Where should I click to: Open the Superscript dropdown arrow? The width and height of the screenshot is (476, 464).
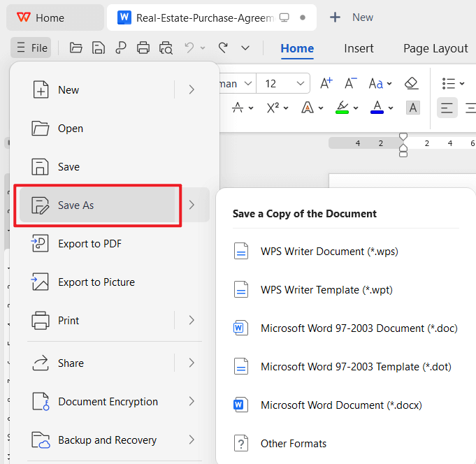286,108
